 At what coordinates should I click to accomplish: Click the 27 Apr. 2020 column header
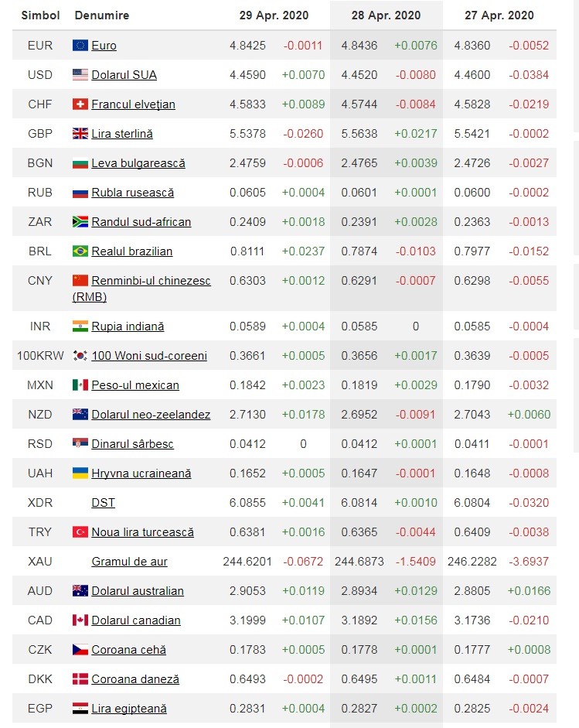[499, 15]
